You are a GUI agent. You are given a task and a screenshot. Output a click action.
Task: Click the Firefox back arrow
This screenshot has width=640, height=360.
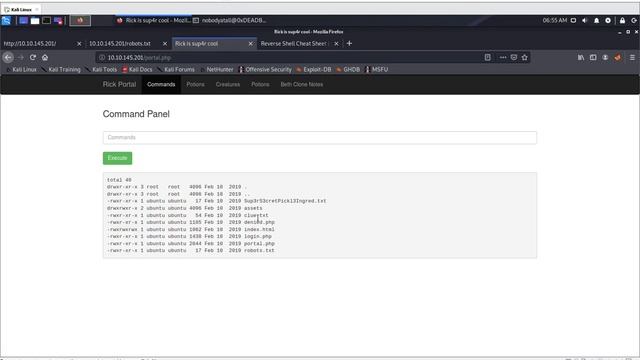tap(8, 58)
